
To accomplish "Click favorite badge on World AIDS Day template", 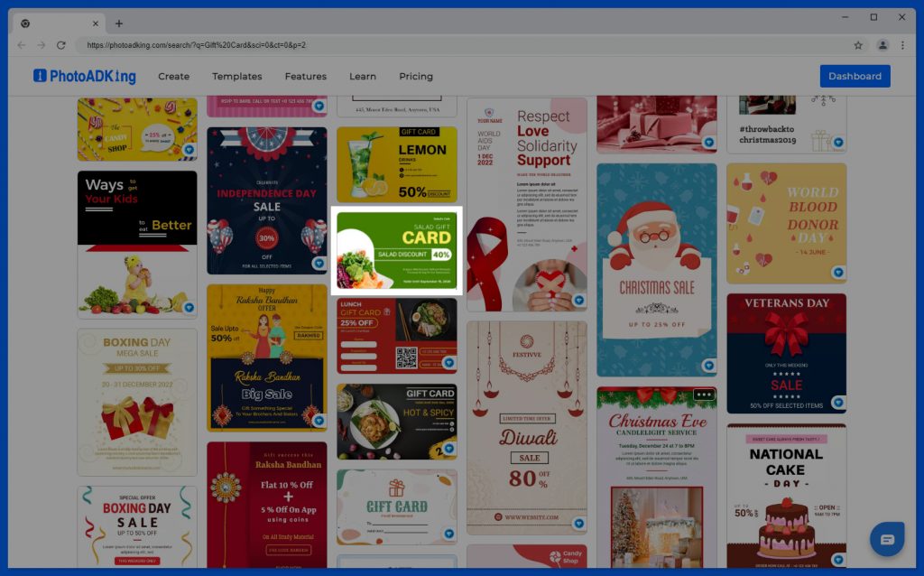I will [x=578, y=301].
